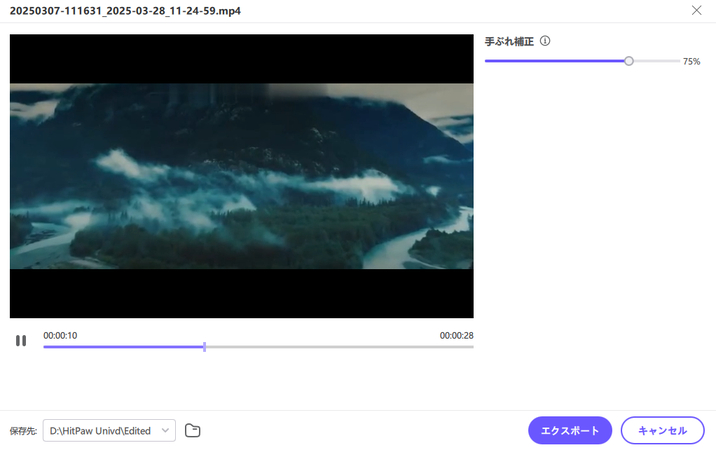The height and width of the screenshot is (450, 716).
Task: Click the 手ぶれ補正 label
Action: point(509,42)
